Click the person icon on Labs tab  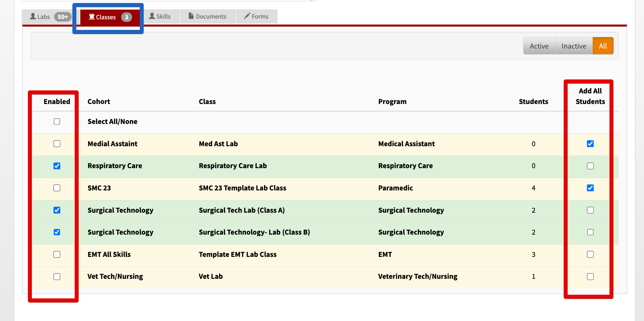point(33,16)
